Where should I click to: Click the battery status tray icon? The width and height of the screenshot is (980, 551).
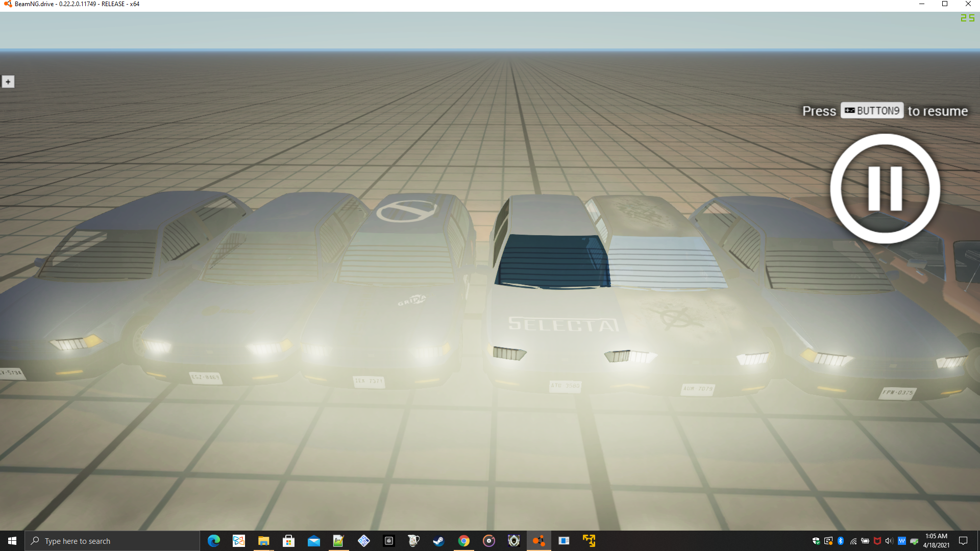pos(865,541)
